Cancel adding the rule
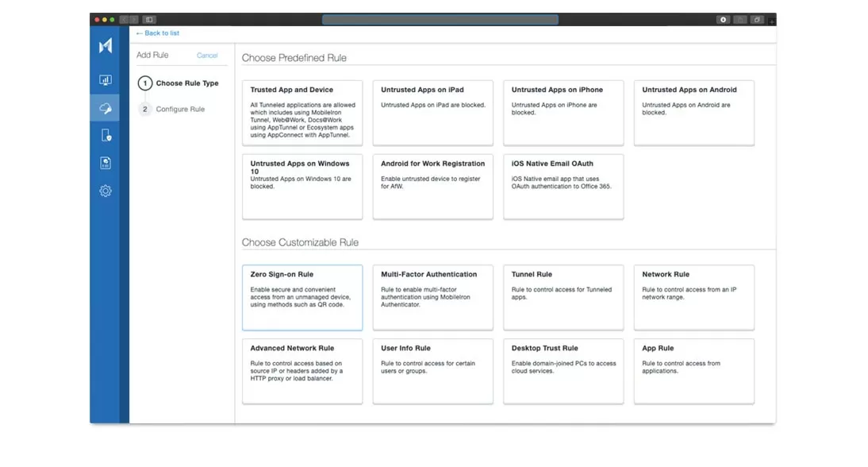 207,56
